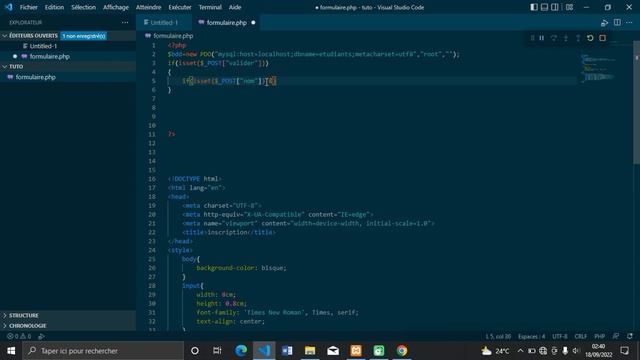Open the Sélection menu
Screen dimensions: 640x360
click(x=83, y=7)
